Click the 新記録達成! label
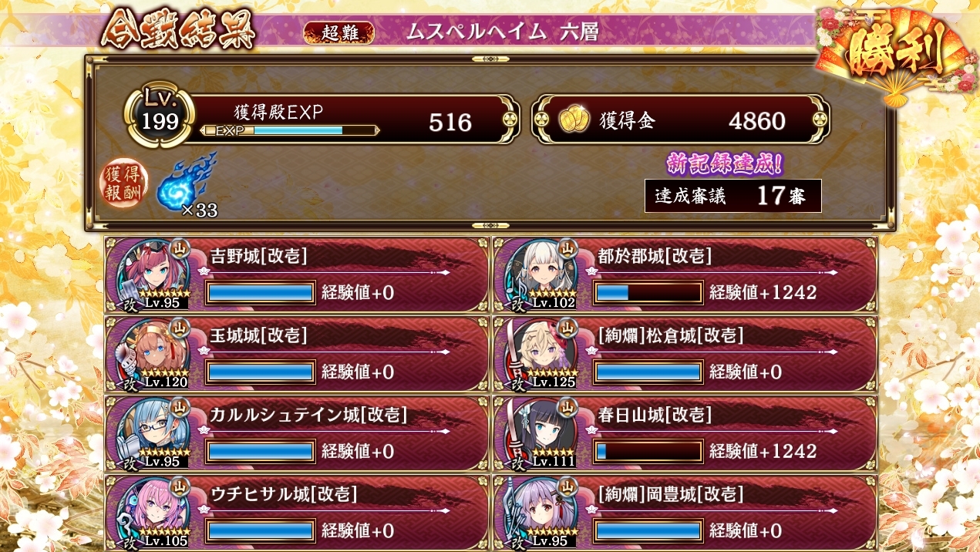The image size is (980, 552). (724, 163)
